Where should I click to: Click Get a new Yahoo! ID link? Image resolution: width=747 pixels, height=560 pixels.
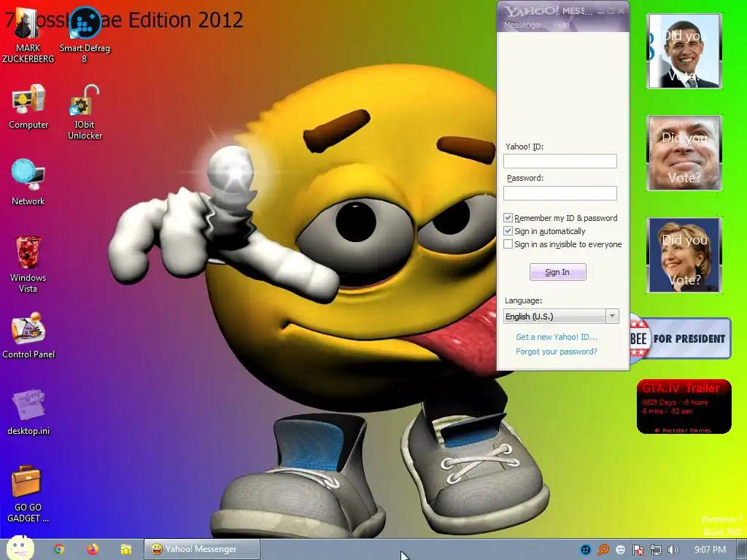(x=557, y=337)
